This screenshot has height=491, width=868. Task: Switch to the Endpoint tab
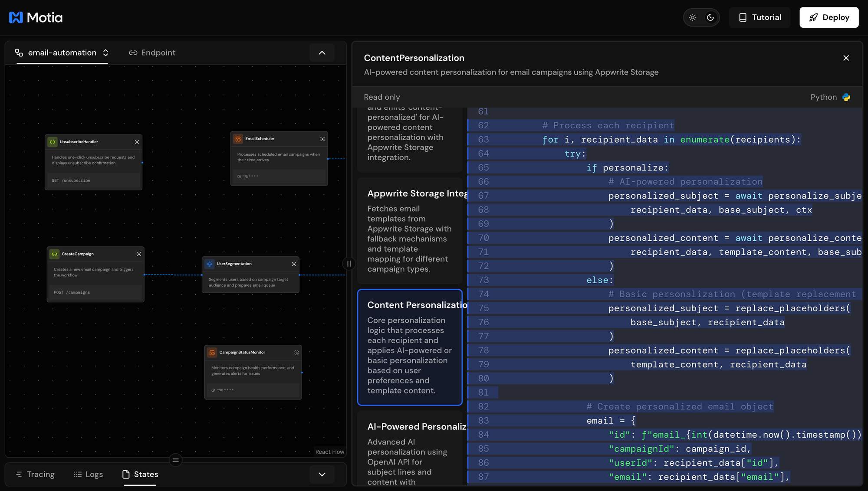(x=152, y=53)
